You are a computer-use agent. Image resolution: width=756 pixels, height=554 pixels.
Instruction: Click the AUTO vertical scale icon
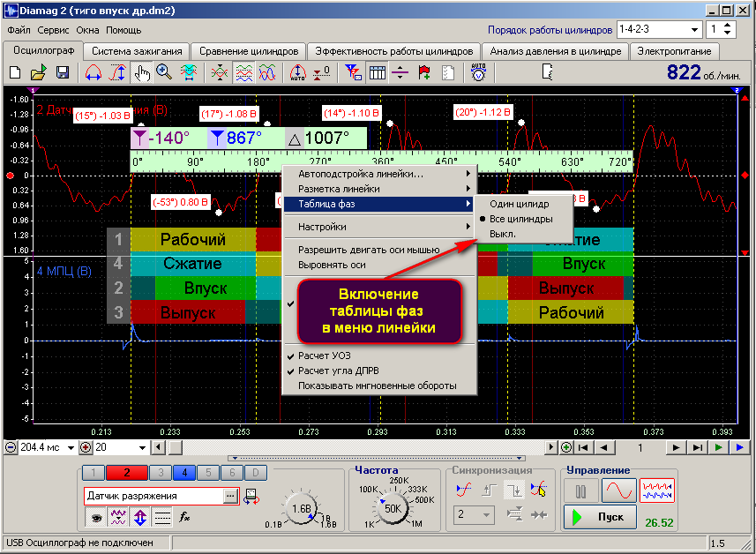297,73
